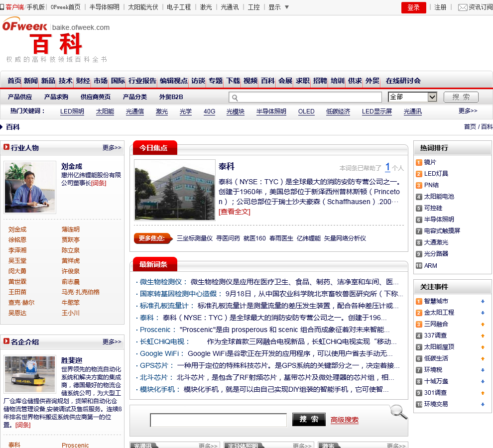Click [查看全文] under 泰科
The height and width of the screenshot is (448, 493).
click(234, 212)
